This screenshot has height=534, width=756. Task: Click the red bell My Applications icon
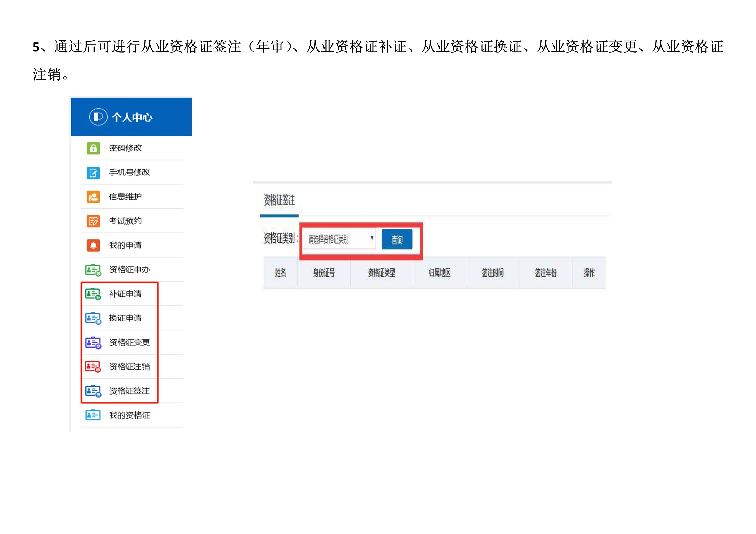tap(93, 245)
